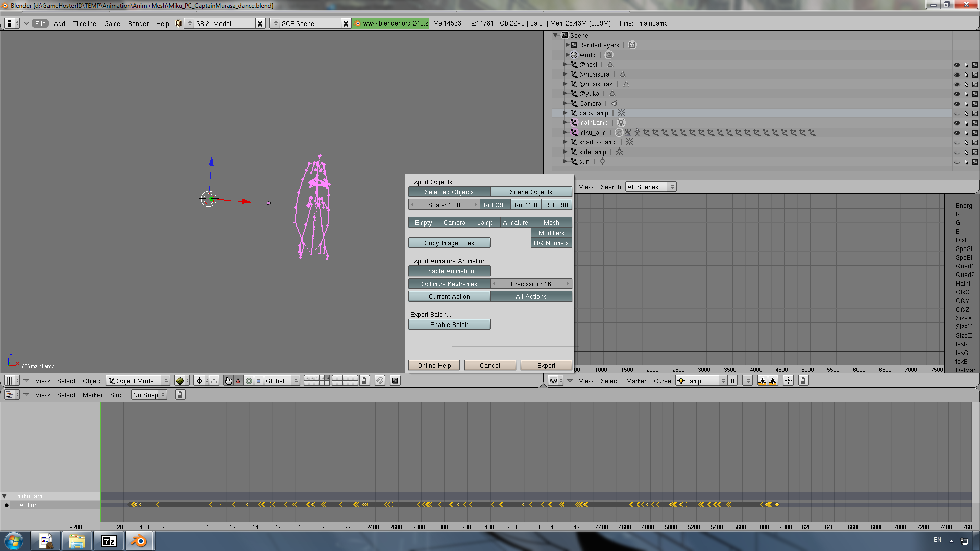Click lamp data icon on backLamp row

[621, 113]
